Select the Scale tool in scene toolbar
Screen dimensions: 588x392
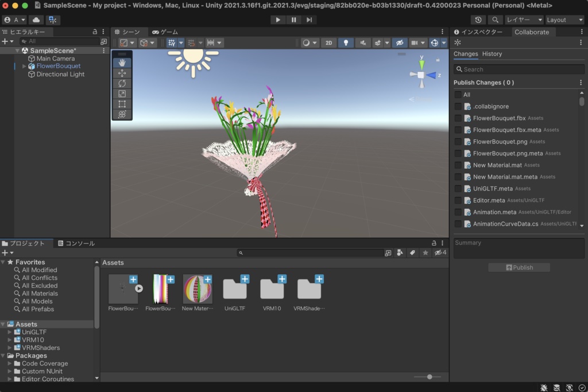coord(122,94)
